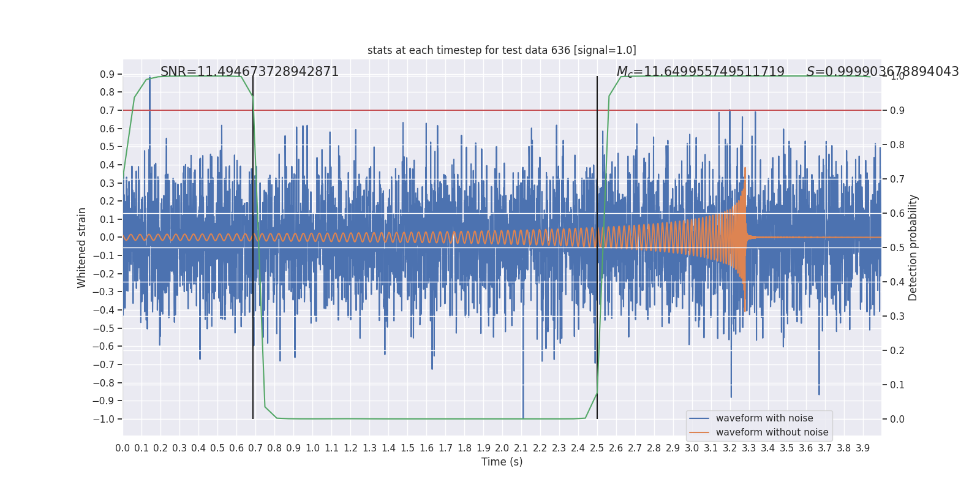Select the Time axis tick label 2.0
Image resolution: width=980 pixels, height=490 pixels.
[x=502, y=448]
